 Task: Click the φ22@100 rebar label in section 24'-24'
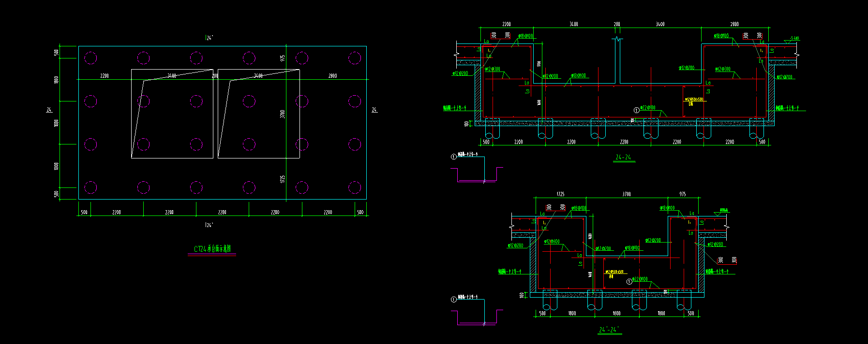click(640, 279)
